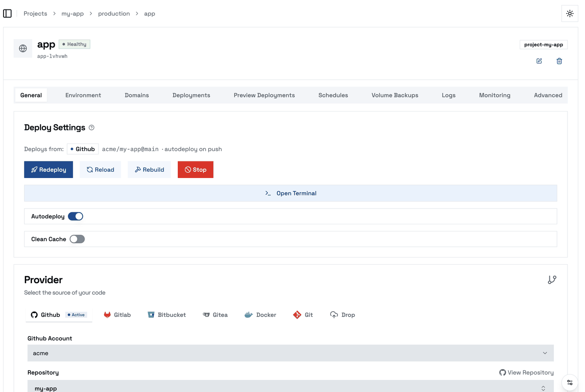The height and width of the screenshot is (392, 585).
Task: Click the Healthy status badge
Action: click(74, 44)
